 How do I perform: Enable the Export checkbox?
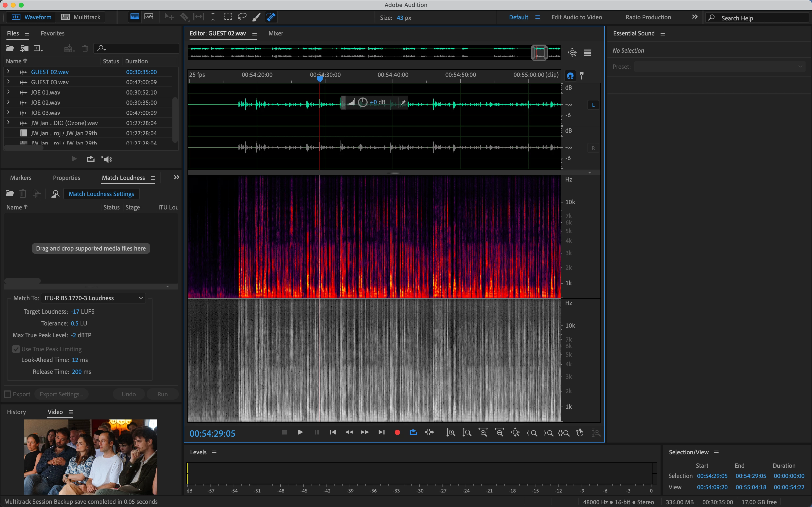(8, 394)
